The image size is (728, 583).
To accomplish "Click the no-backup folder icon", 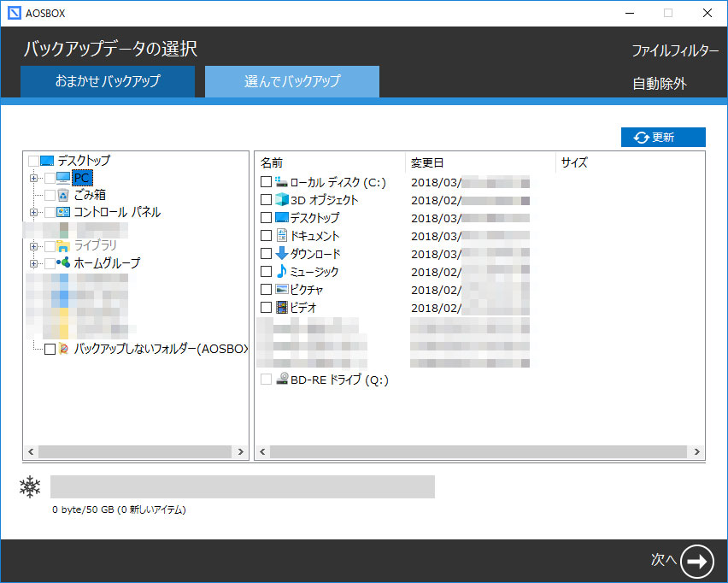I will point(64,349).
